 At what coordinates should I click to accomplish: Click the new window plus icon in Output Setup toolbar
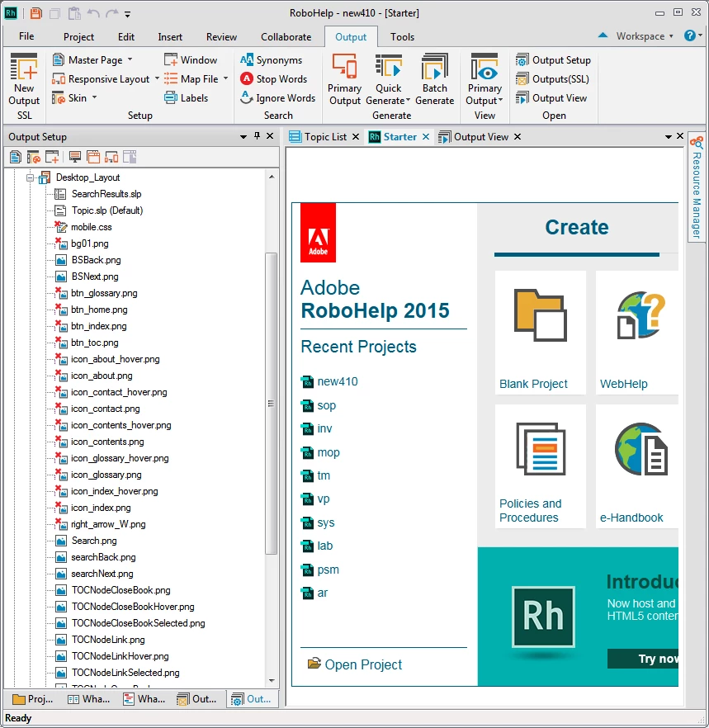51,158
